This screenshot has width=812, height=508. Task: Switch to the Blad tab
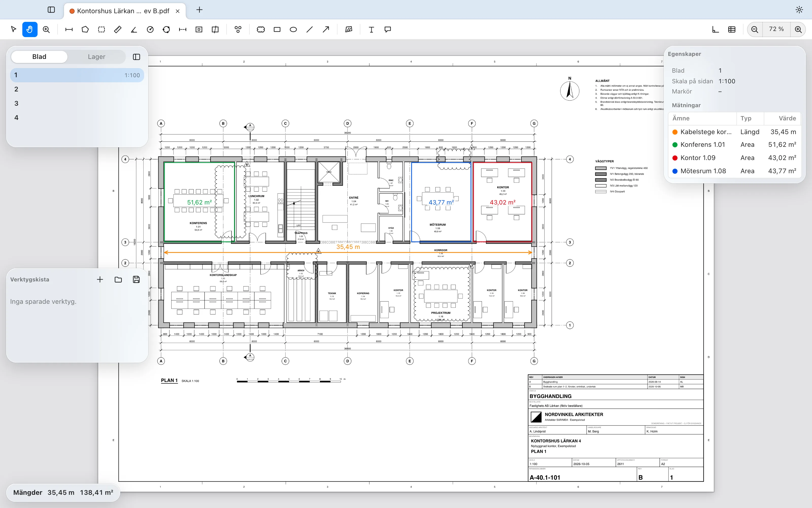[x=39, y=57]
